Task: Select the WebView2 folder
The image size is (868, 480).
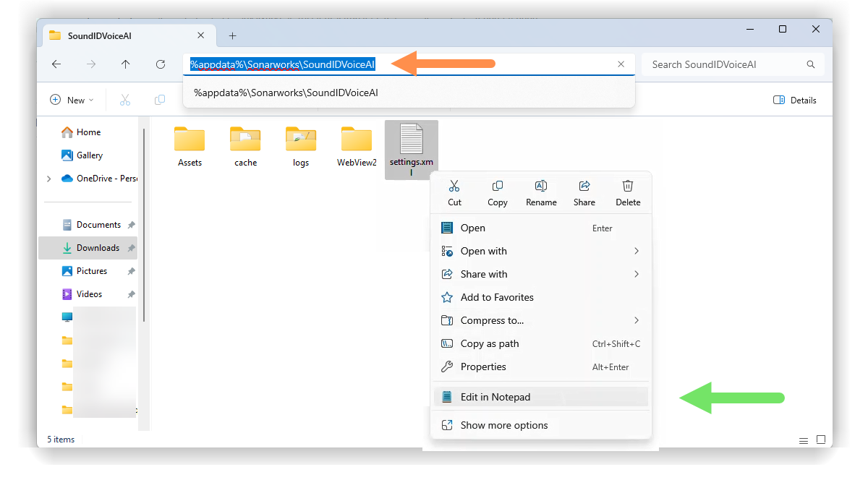Action: click(x=357, y=147)
